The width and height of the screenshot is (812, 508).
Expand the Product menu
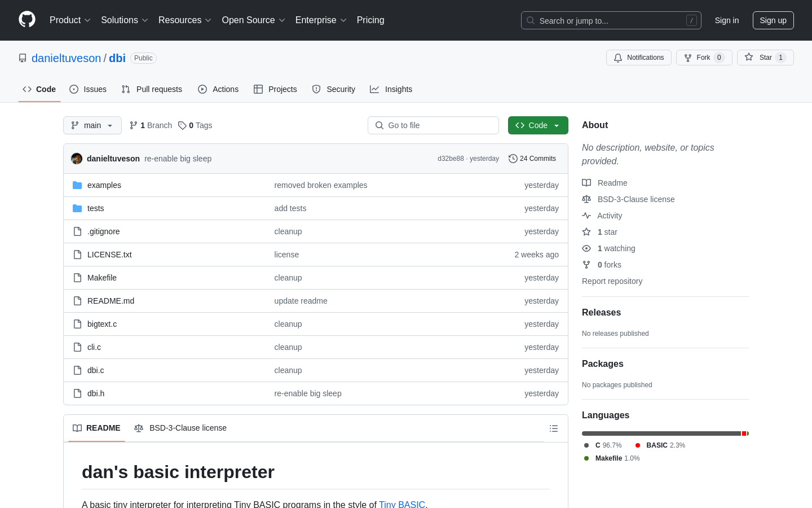70,20
